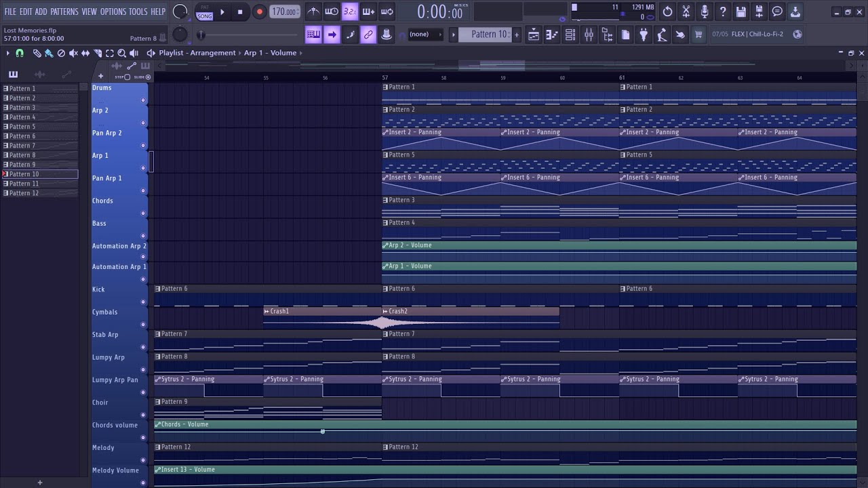This screenshot has height=488, width=868.
Task: Open the Playlist view icon
Action: coord(534,35)
